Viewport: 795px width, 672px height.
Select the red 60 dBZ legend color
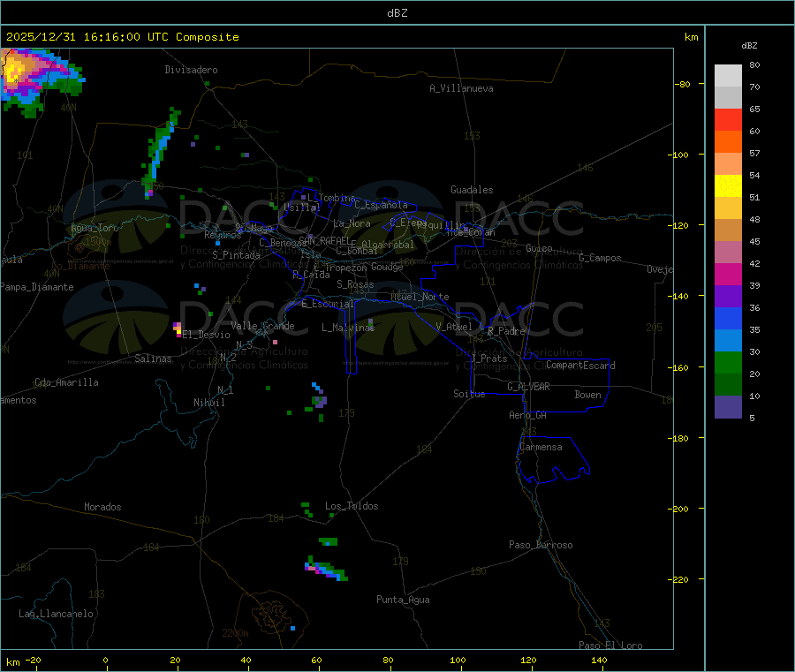pyautogui.click(x=728, y=119)
